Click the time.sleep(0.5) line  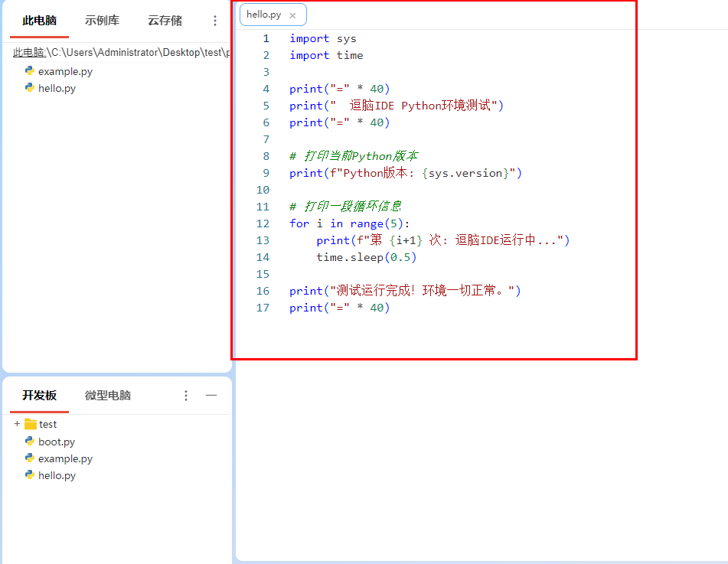tap(367, 257)
